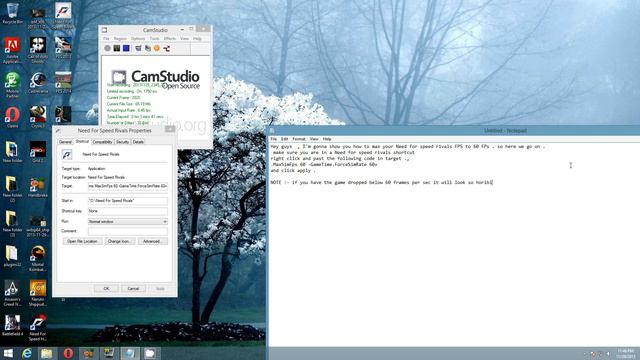This screenshot has width=640, height=360.
Task: Open the CamStudio Tools menu
Action: click(154, 38)
